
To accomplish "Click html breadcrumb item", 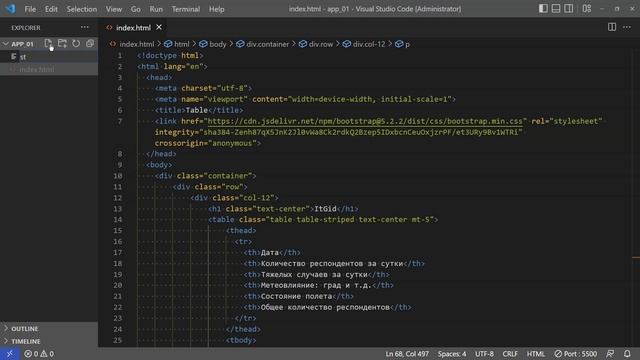I will coord(182,44).
